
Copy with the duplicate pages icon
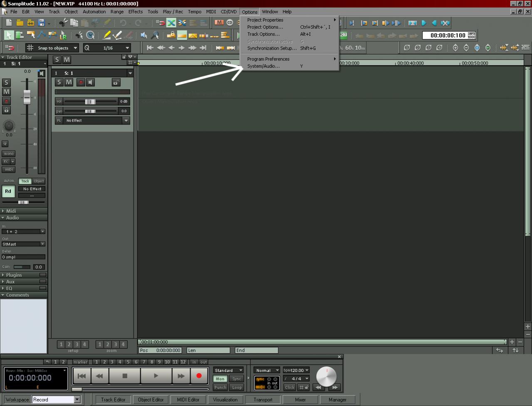[74, 23]
